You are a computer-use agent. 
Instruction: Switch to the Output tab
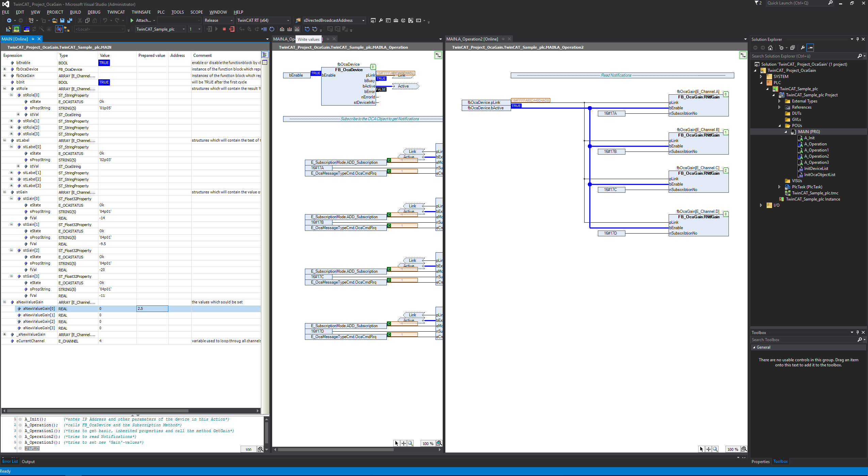click(28, 462)
